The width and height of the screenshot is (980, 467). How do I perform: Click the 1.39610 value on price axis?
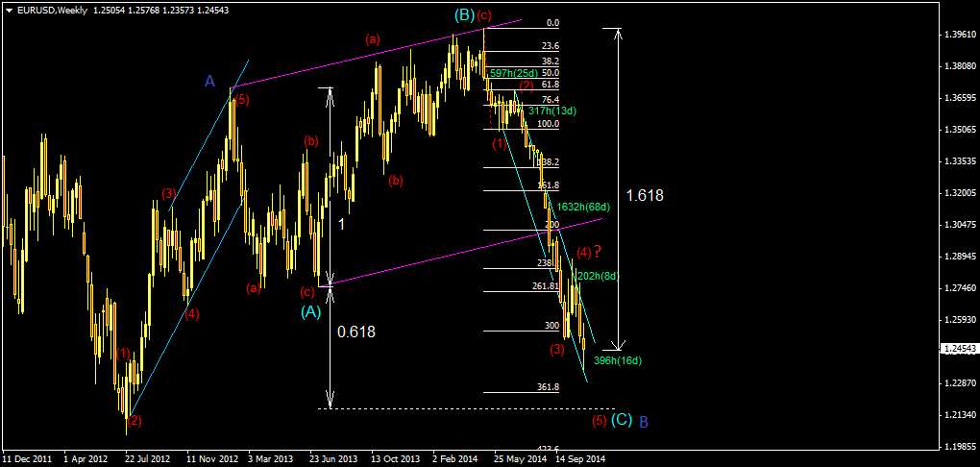956,35
